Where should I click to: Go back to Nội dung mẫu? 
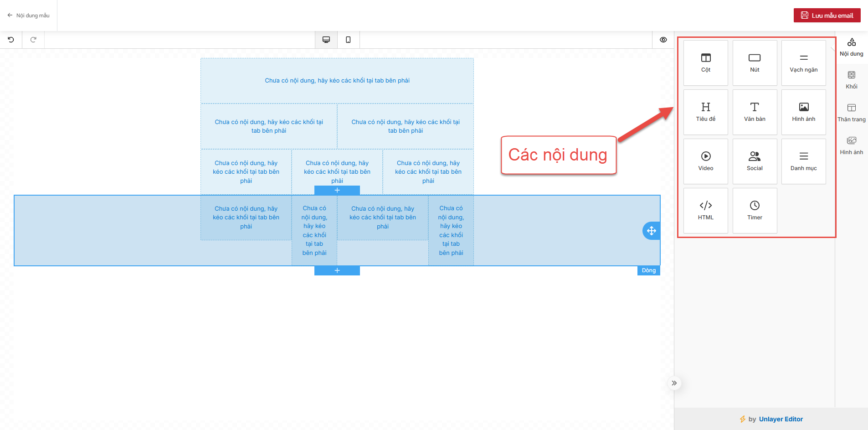(x=28, y=16)
